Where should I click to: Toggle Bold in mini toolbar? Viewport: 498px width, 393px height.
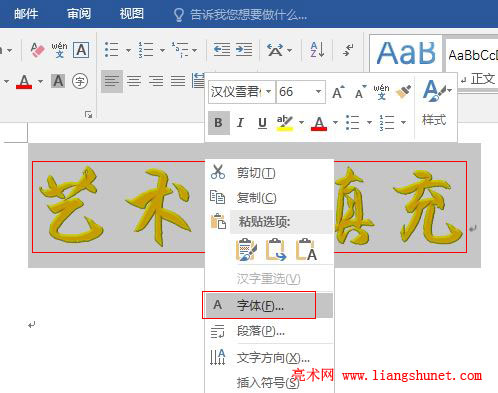click(x=219, y=123)
